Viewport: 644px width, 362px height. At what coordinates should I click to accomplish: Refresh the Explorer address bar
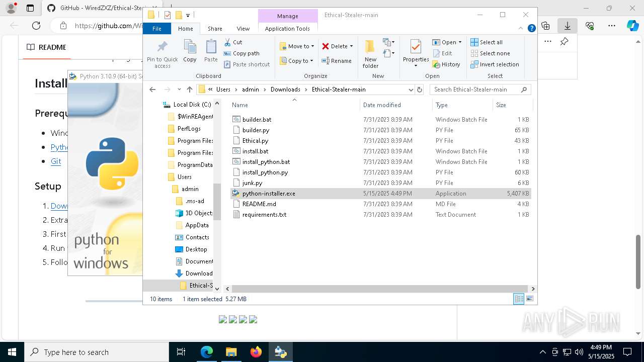(420, 89)
